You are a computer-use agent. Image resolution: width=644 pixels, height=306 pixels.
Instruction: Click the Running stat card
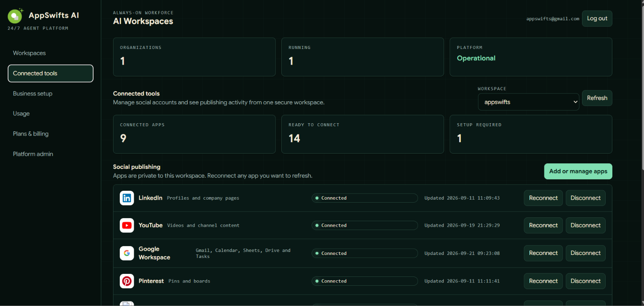363,57
